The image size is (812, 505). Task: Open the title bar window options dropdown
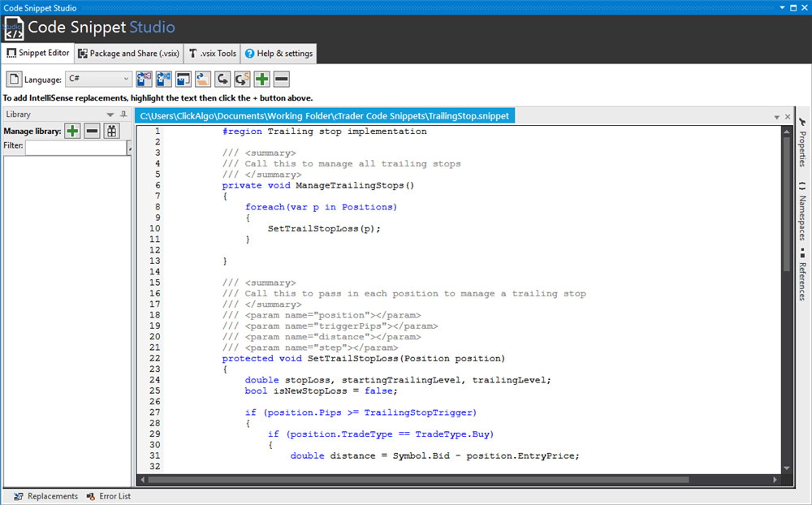pyautogui.click(x=782, y=8)
